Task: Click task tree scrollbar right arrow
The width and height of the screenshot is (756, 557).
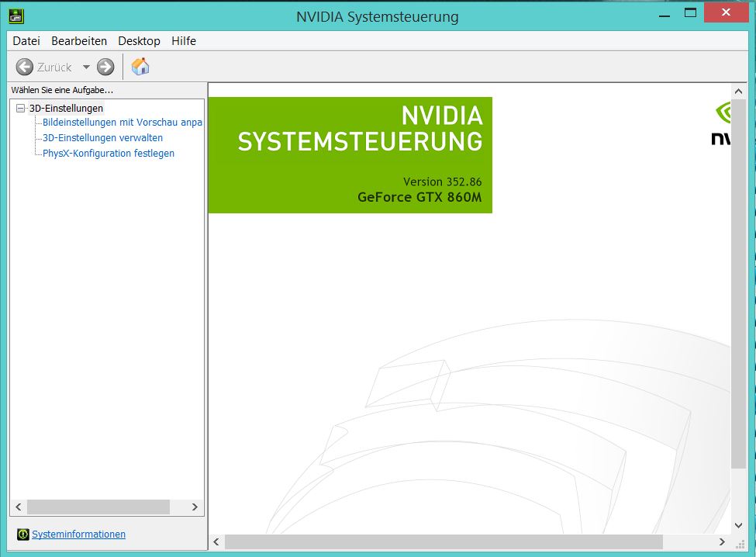Action: point(195,507)
